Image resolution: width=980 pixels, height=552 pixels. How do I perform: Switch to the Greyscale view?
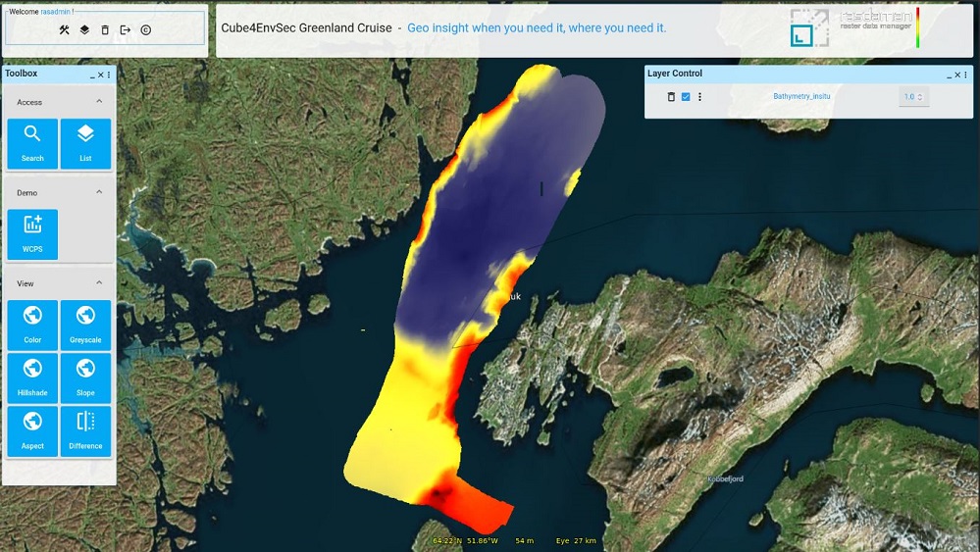[85, 325]
